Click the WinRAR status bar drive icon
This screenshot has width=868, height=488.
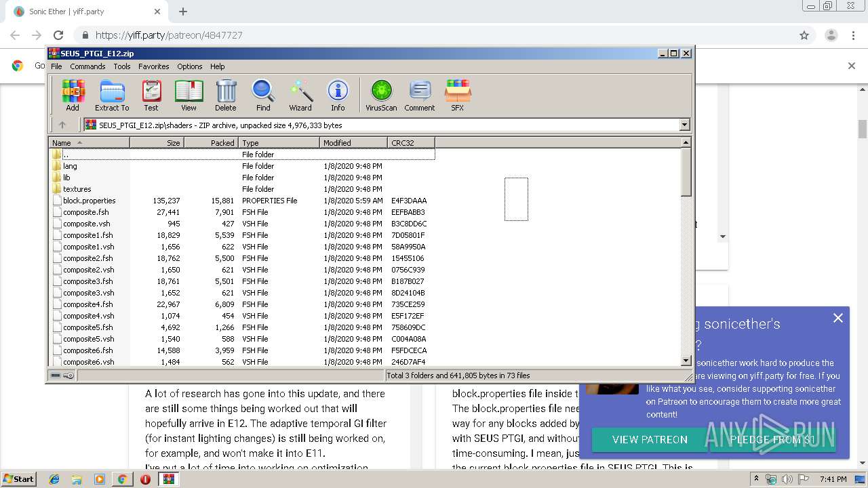pyautogui.click(x=56, y=375)
